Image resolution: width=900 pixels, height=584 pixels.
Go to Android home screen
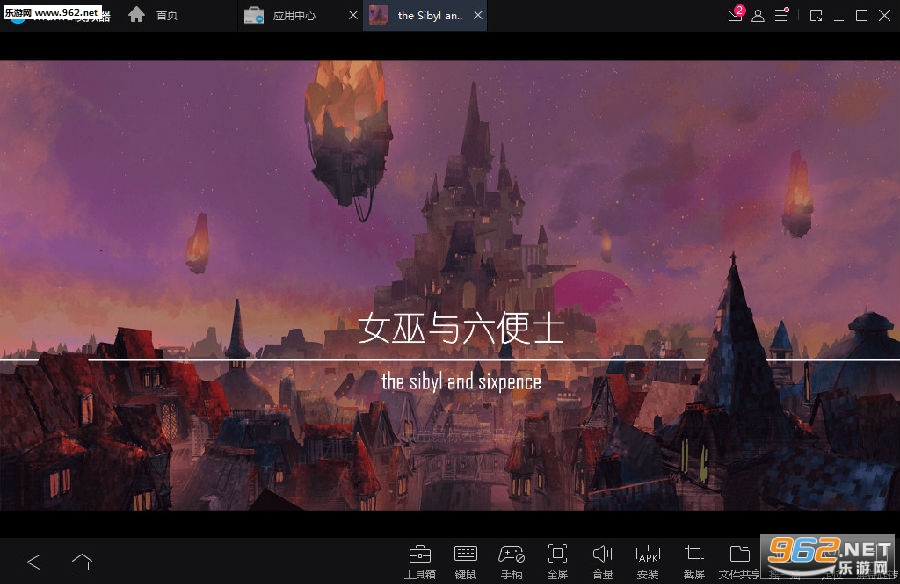(x=82, y=562)
